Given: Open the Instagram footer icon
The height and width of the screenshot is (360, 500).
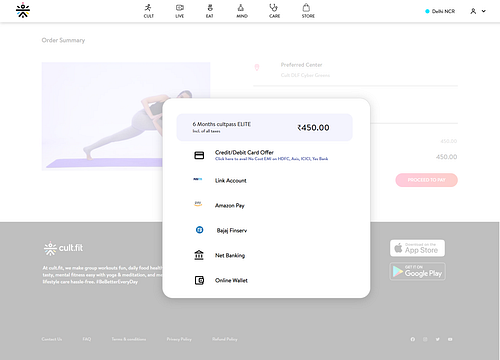Looking at the screenshot, I should click(x=425, y=339).
